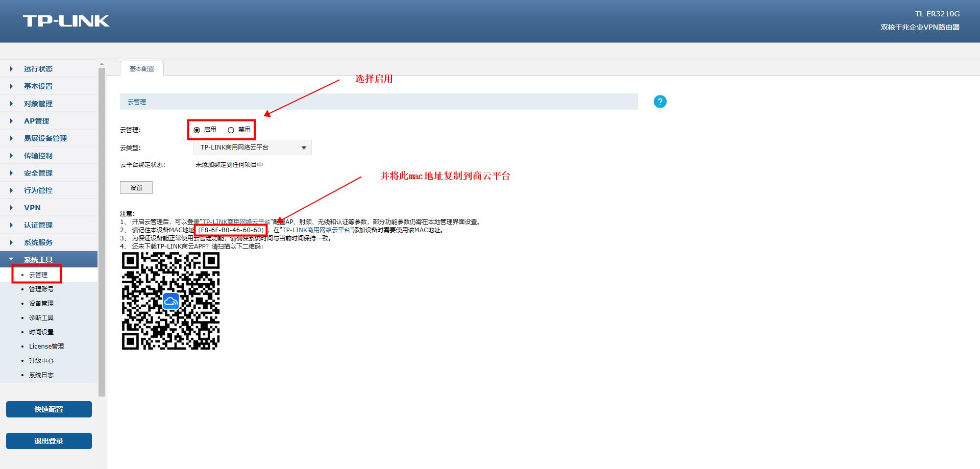
Task: Click the TP-LINK logo in the header
Action: click(66, 21)
